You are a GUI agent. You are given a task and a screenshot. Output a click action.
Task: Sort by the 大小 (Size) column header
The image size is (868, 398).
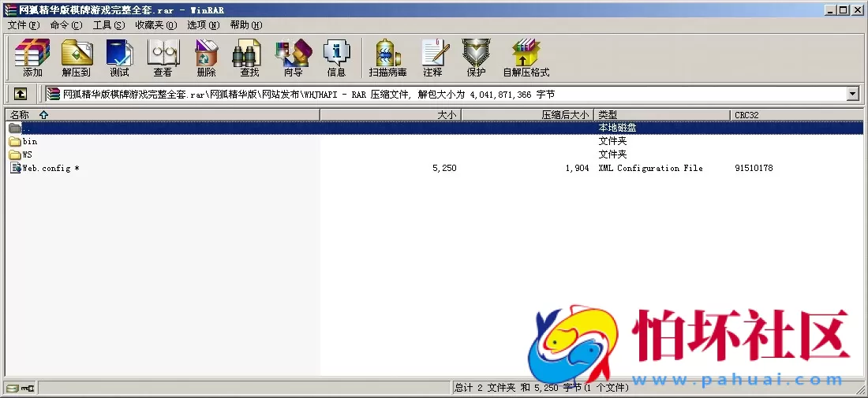pyautogui.click(x=391, y=115)
